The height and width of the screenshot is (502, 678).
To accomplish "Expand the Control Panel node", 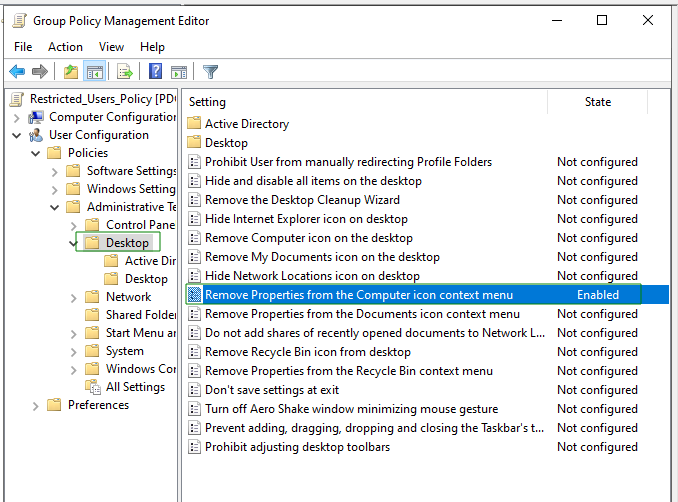I will click(x=73, y=226).
